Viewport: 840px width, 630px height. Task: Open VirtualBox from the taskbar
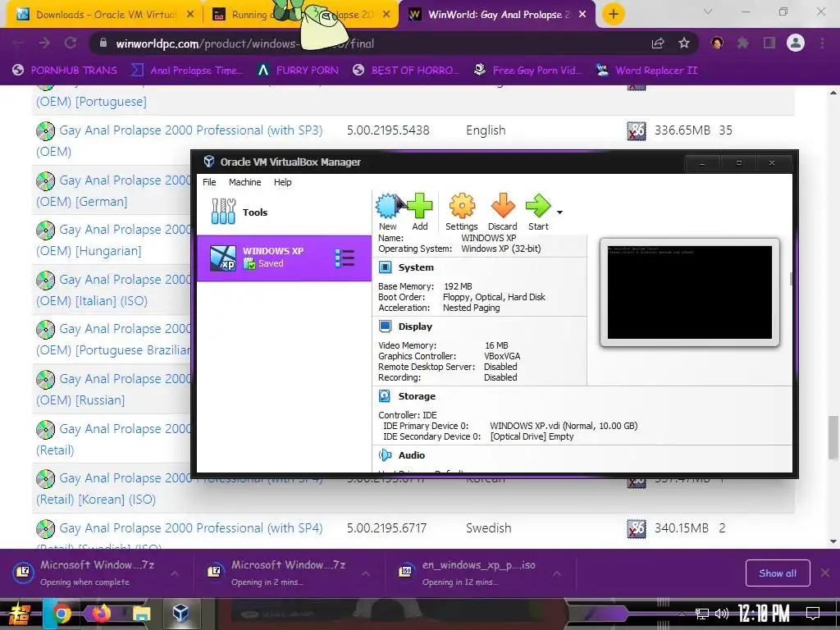coord(180,613)
